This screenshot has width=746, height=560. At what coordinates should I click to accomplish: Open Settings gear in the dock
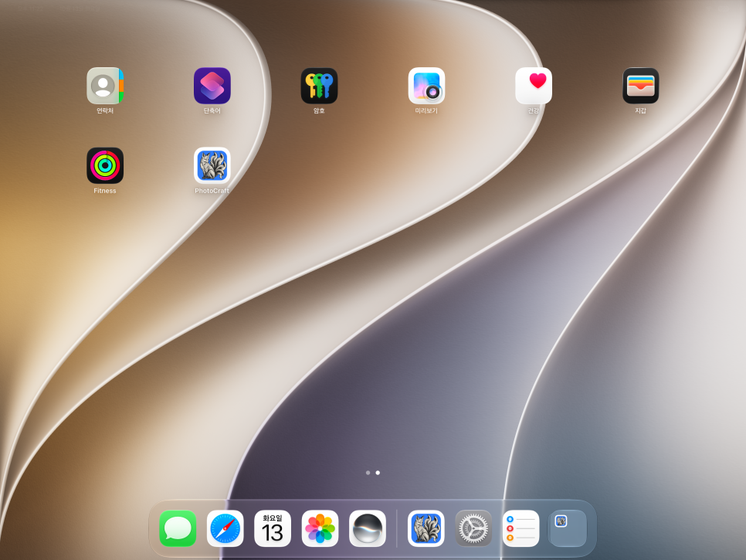473,528
